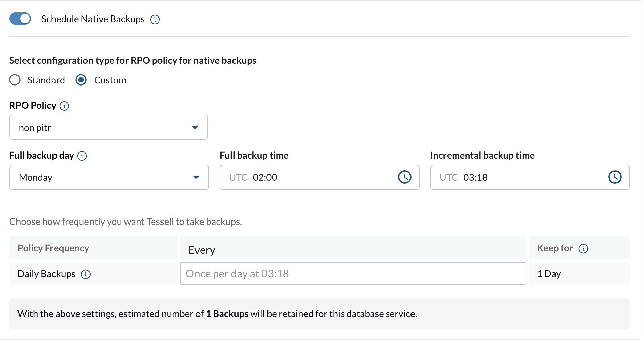Screen dimensions: 644x340
Task: Click the RPO Policy info icon
Action: (64, 106)
